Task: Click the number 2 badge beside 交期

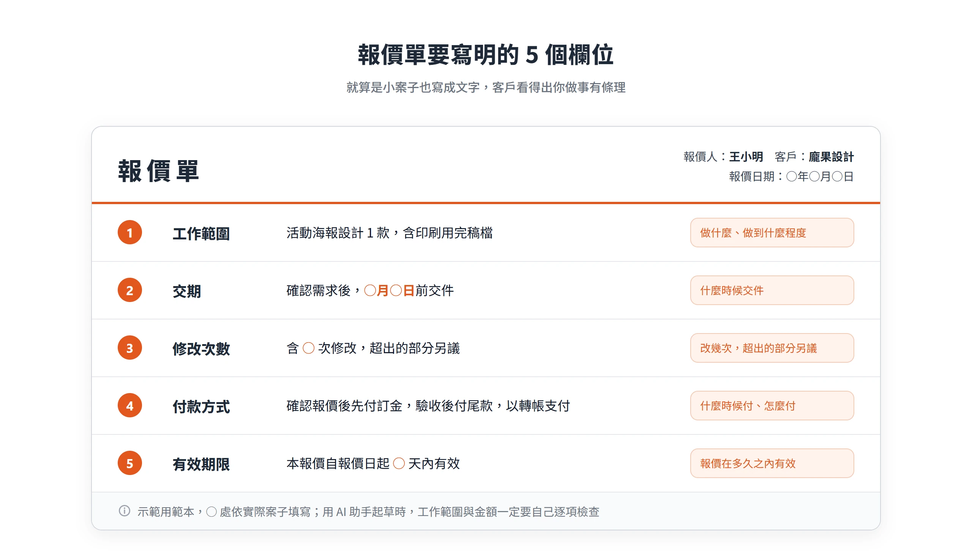Action: [x=130, y=290]
